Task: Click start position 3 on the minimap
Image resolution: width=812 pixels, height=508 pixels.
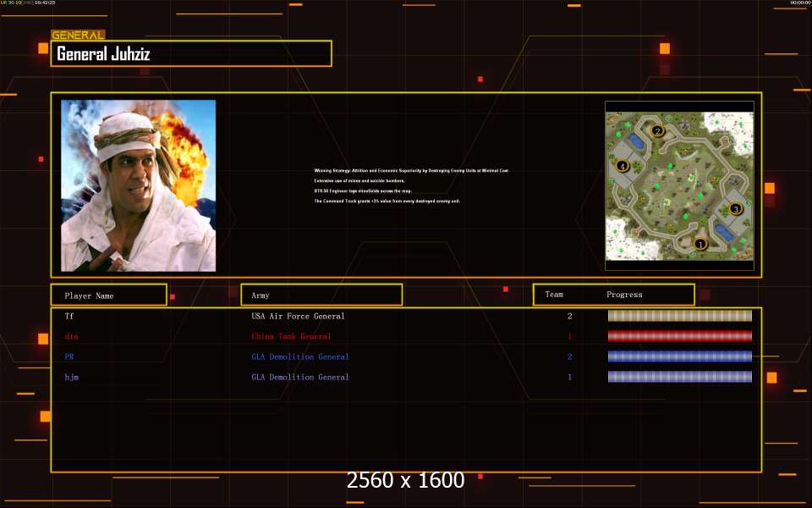Action: 735,208
